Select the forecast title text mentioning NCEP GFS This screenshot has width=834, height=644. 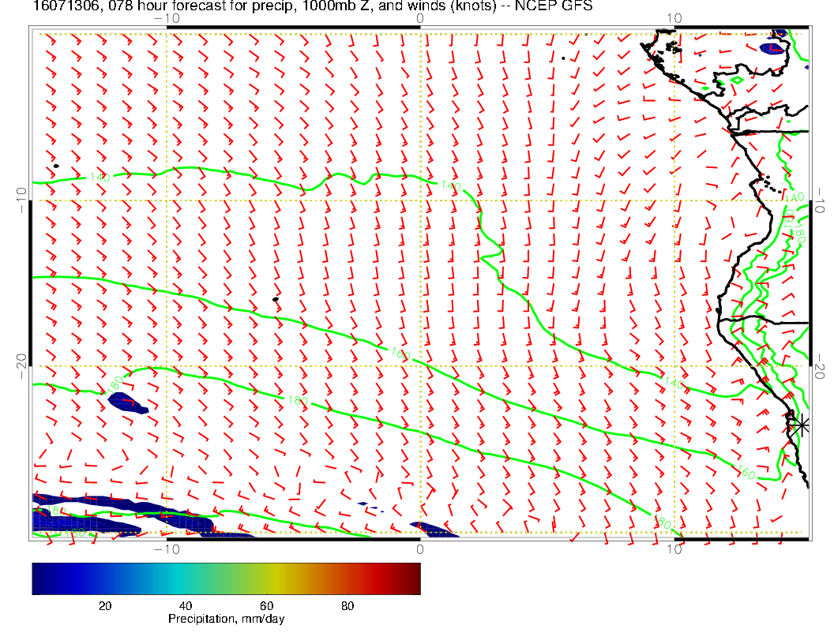pyautogui.click(x=313, y=6)
